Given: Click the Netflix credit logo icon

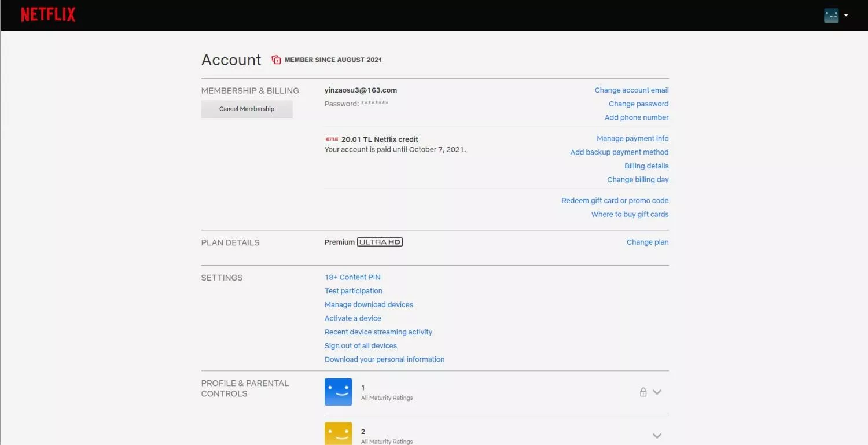Looking at the screenshot, I should point(332,139).
